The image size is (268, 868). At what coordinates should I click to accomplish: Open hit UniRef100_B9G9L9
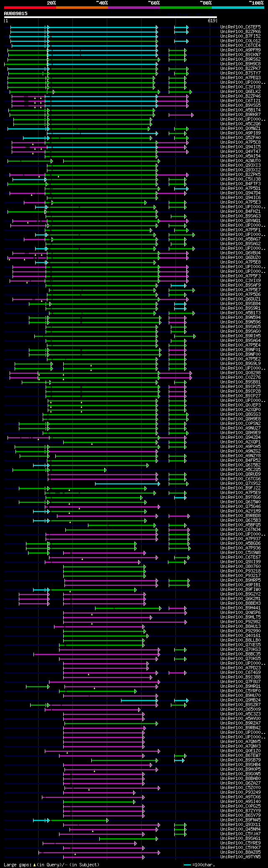pos(240,363)
